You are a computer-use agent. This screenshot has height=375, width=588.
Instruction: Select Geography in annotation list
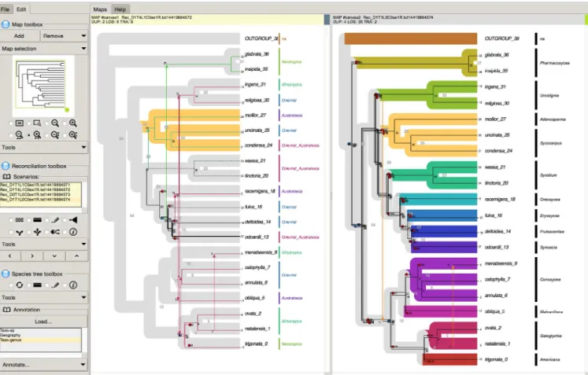tap(40, 335)
